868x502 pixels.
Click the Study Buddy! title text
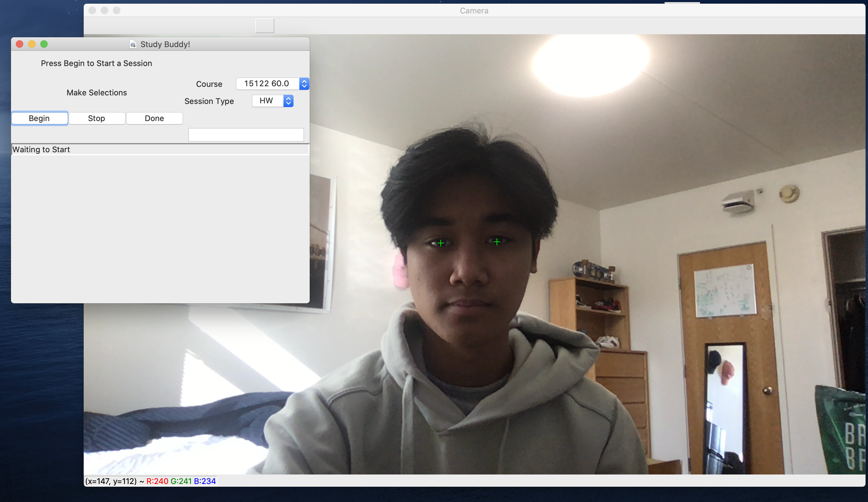pyautogui.click(x=165, y=44)
